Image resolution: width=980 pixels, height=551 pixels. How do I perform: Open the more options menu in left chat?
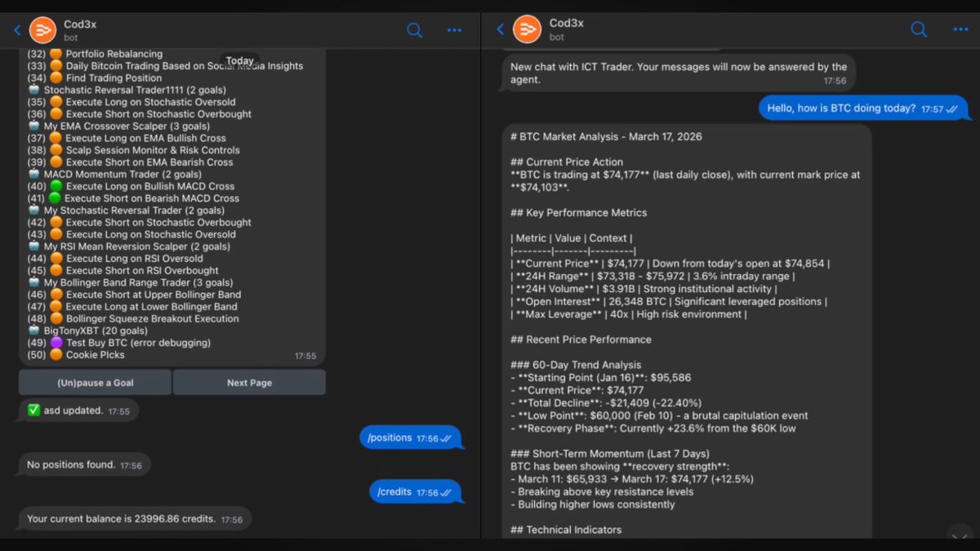[455, 30]
